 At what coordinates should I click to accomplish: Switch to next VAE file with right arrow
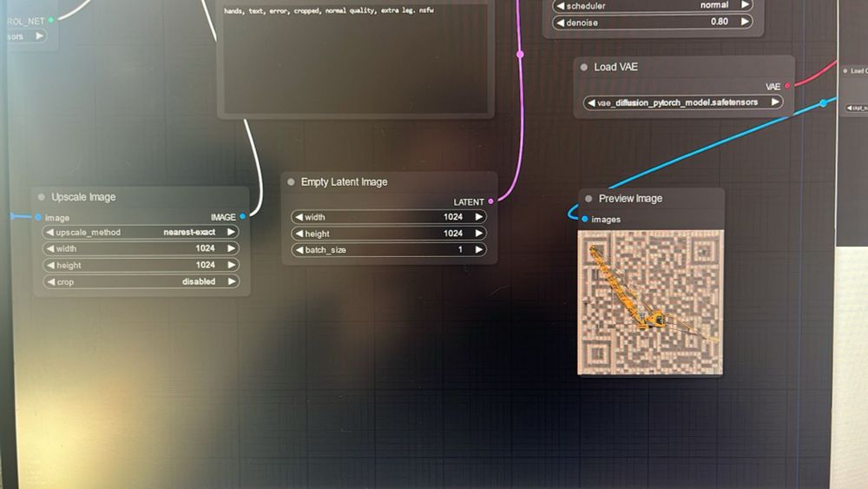pyautogui.click(x=775, y=102)
